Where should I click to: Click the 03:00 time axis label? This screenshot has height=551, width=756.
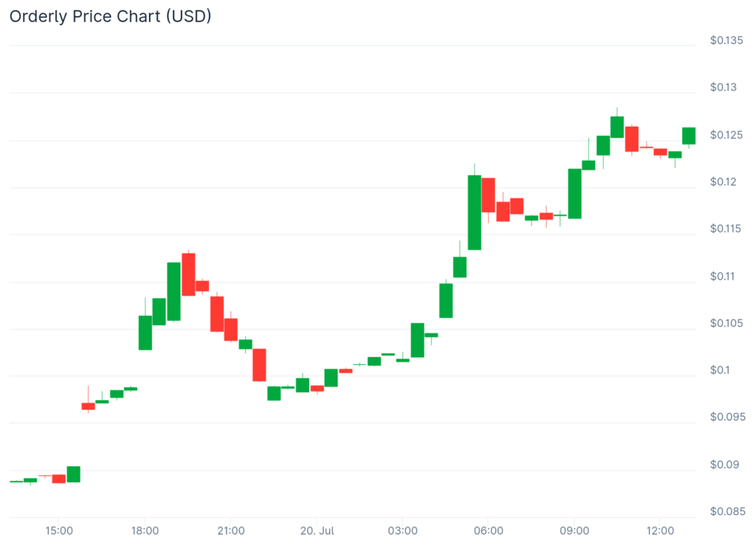[402, 530]
